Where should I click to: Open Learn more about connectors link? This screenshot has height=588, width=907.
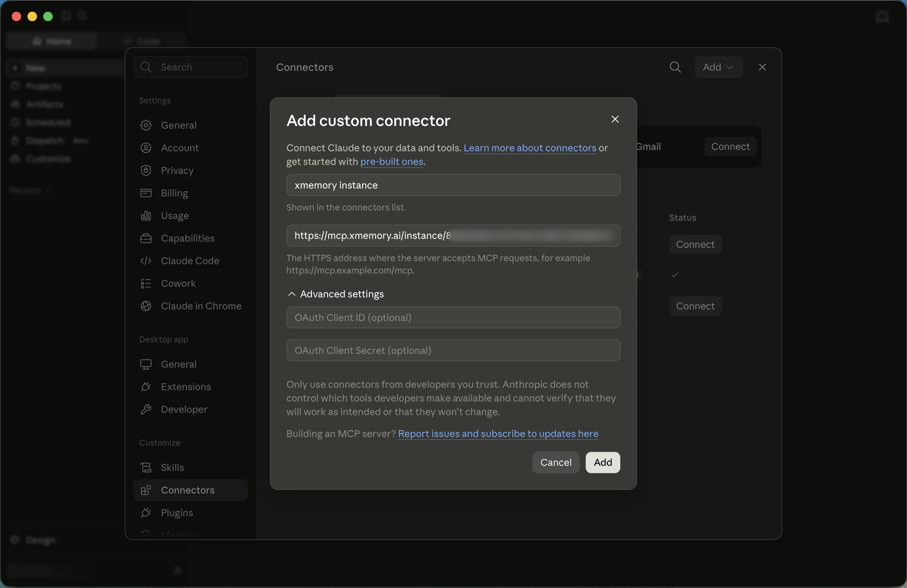[x=530, y=148]
